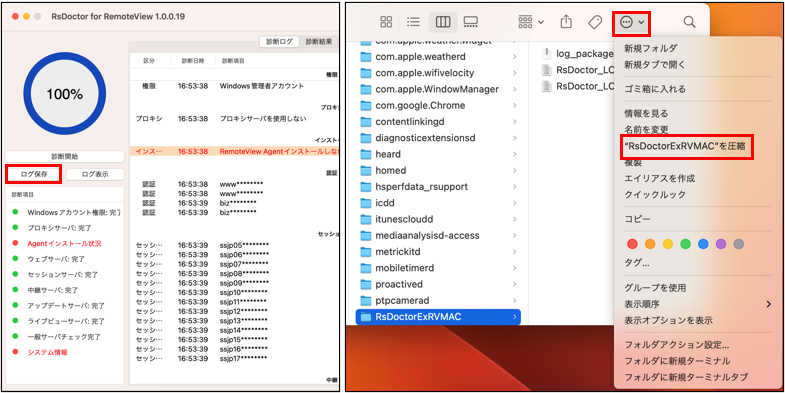Expand the mobiletimerd folder chevron

click(x=515, y=268)
